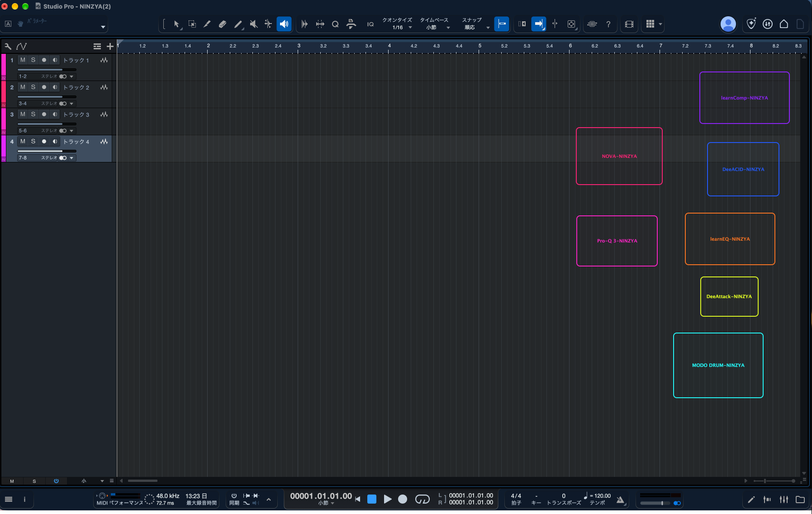
Task: Expand トラック 1 input 1-2 dropdown arrow
Action: point(71,76)
